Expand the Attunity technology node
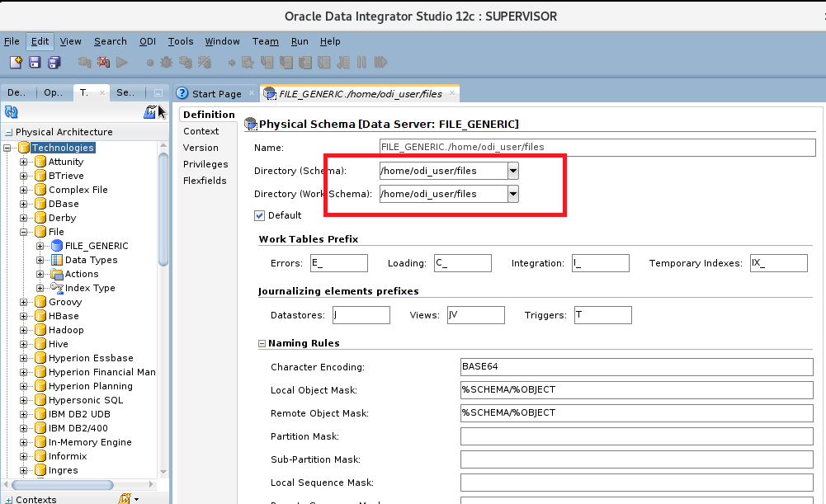Image resolution: width=826 pixels, height=504 pixels. tap(24, 162)
